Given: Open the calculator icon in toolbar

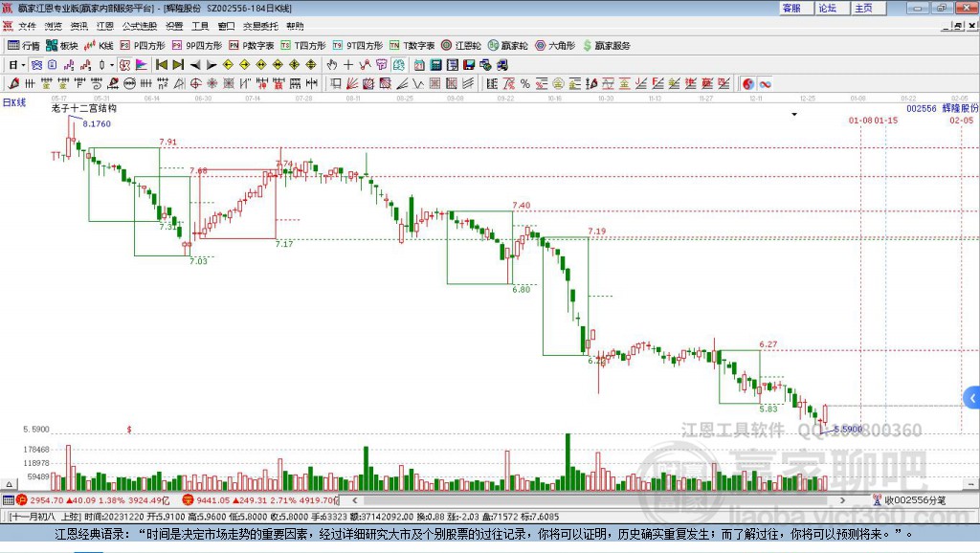Looking at the screenshot, I should pos(436,65).
